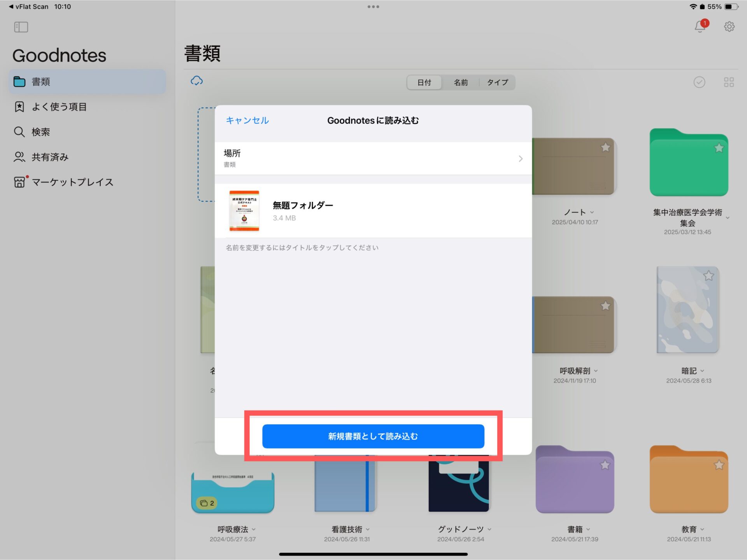
Task: Click the キャンセル button
Action: click(247, 121)
